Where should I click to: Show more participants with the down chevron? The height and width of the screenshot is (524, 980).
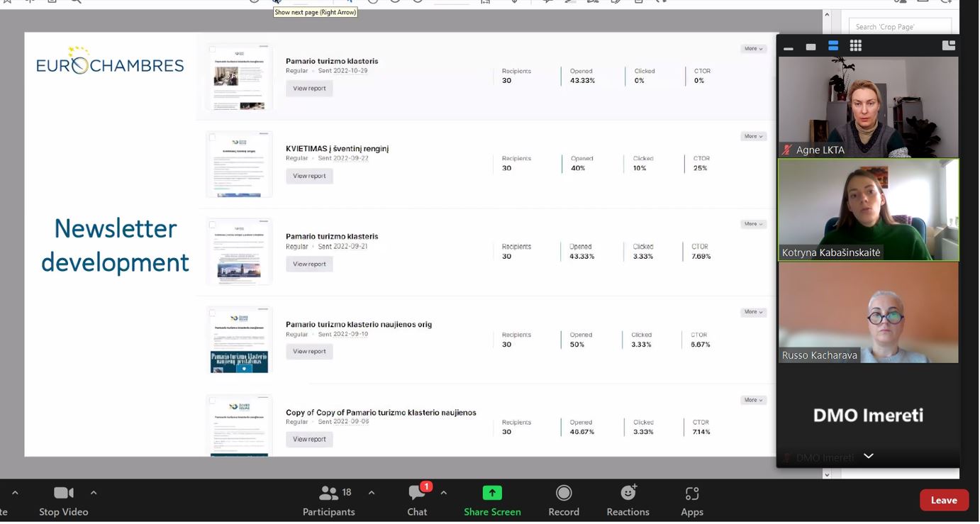(x=869, y=456)
